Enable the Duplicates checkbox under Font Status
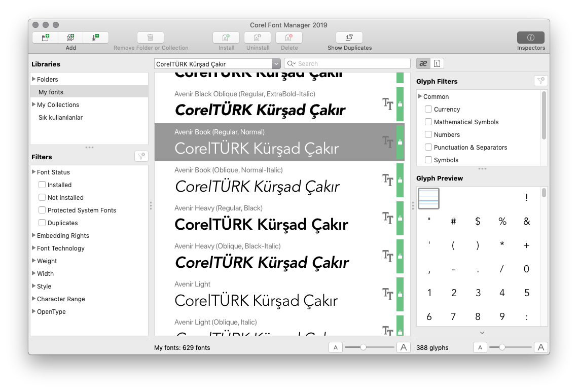 pyautogui.click(x=42, y=223)
